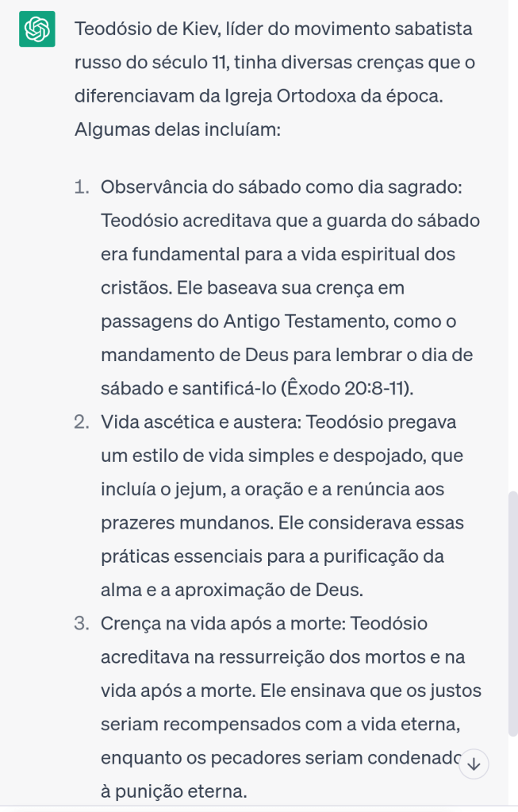This screenshot has height=812, width=518.
Task: Click the scroll-to-bottom arrow button
Action: (474, 764)
